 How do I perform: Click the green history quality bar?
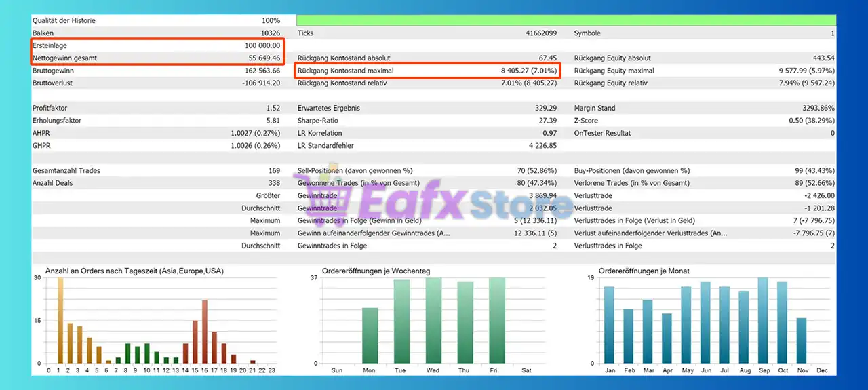566,20
